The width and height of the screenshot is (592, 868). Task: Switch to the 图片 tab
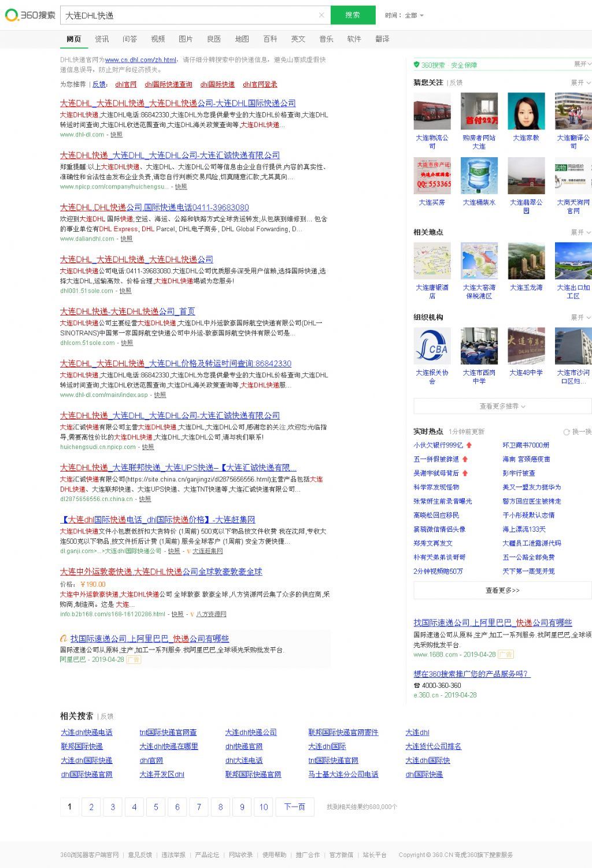tap(186, 39)
